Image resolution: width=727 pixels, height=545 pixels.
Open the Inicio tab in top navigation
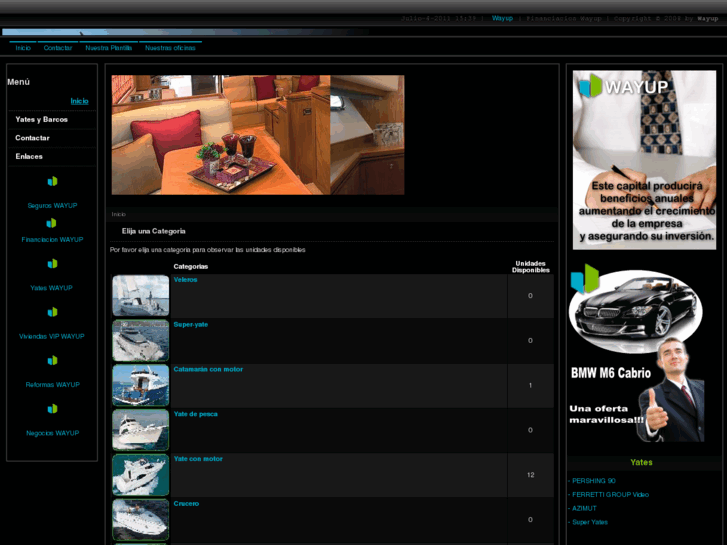click(23, 48)
